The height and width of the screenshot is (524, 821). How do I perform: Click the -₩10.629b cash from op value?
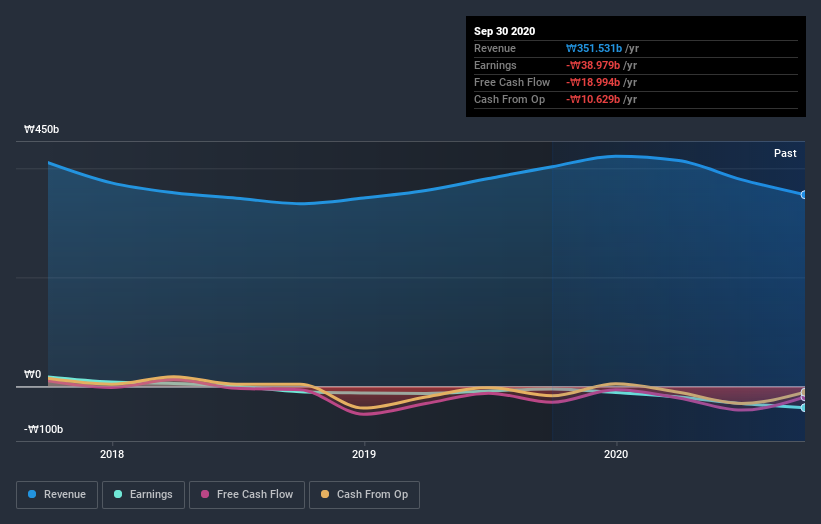593,99
